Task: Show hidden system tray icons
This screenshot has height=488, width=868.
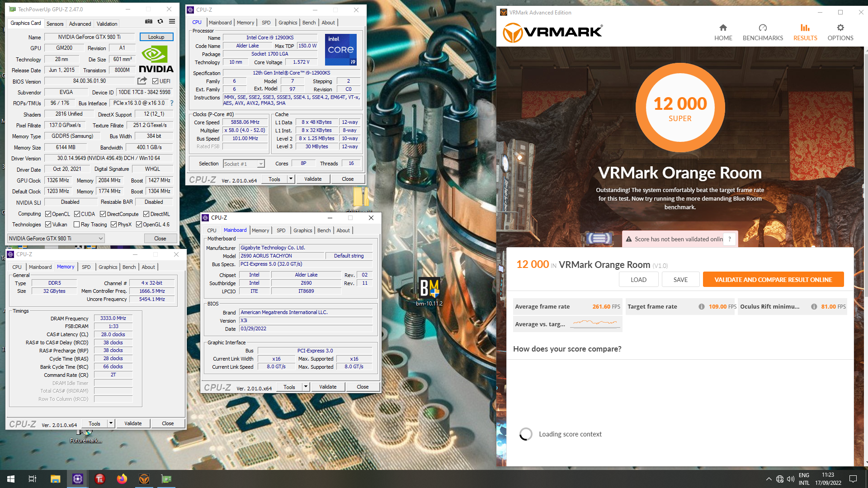Action: [769, 479]
